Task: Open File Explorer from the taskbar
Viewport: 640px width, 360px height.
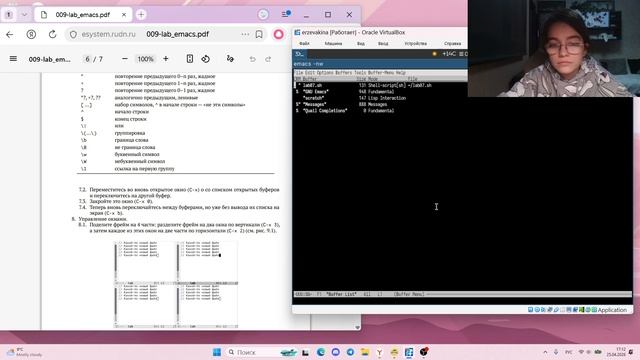Action: 365,352
